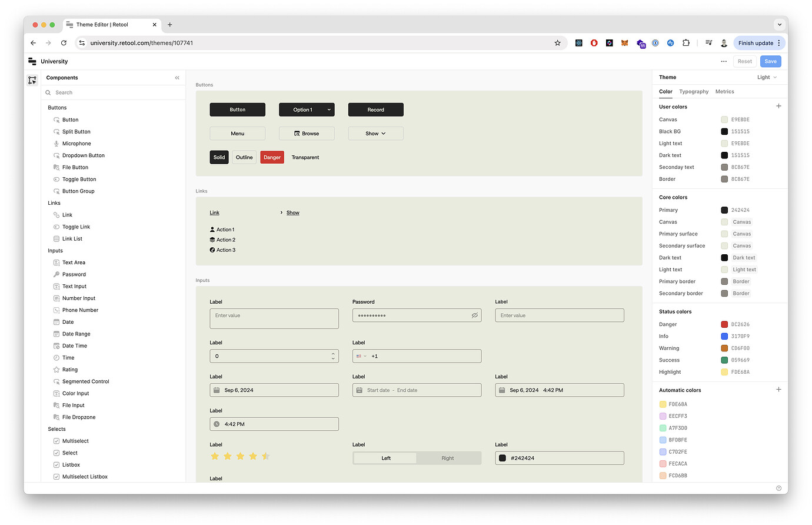Select the Split Button component icon
The height and width of the screenshot is (525, 812).
[56, 132]
